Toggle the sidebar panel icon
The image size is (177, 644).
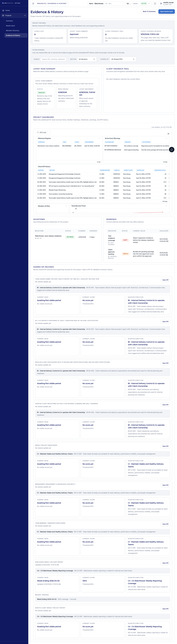pos(33,4)
